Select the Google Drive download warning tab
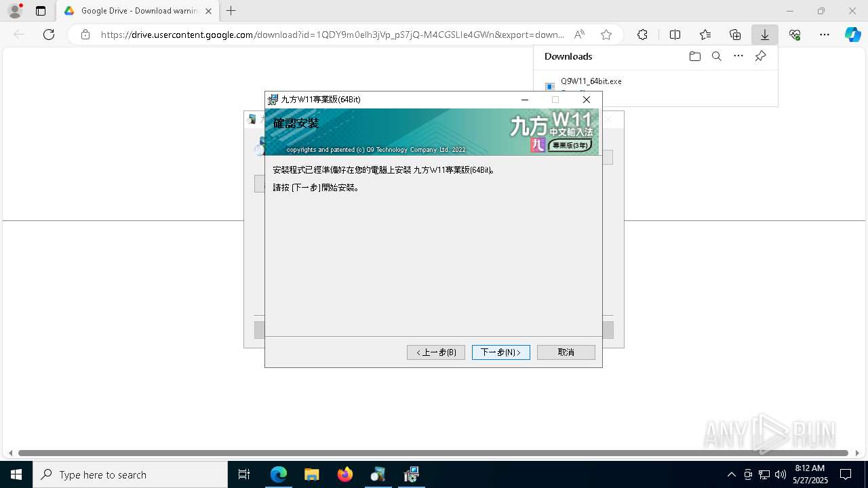Viewport: 868px width, 488px height. pyautogui.click(x=139, y=11)
